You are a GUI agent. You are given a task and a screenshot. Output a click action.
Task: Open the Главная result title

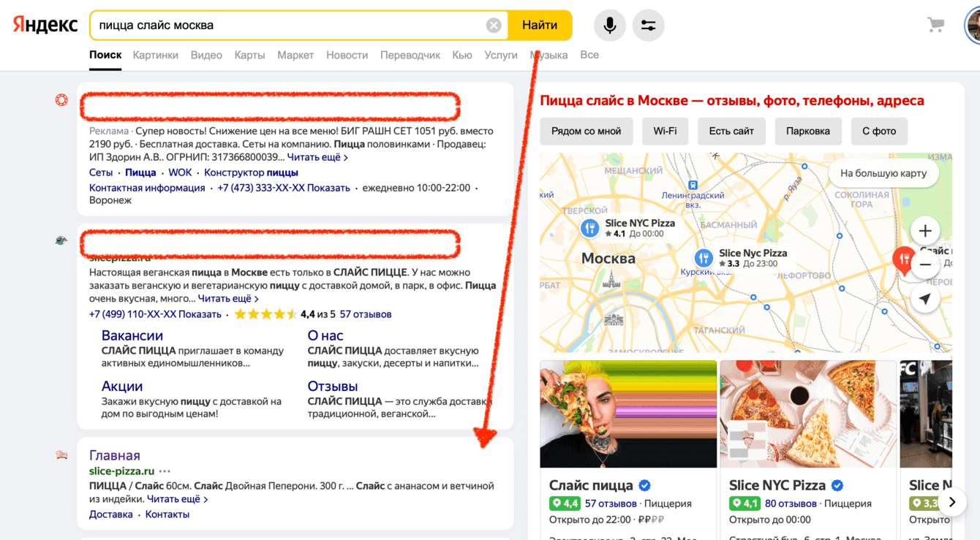(x=115, y=455)
